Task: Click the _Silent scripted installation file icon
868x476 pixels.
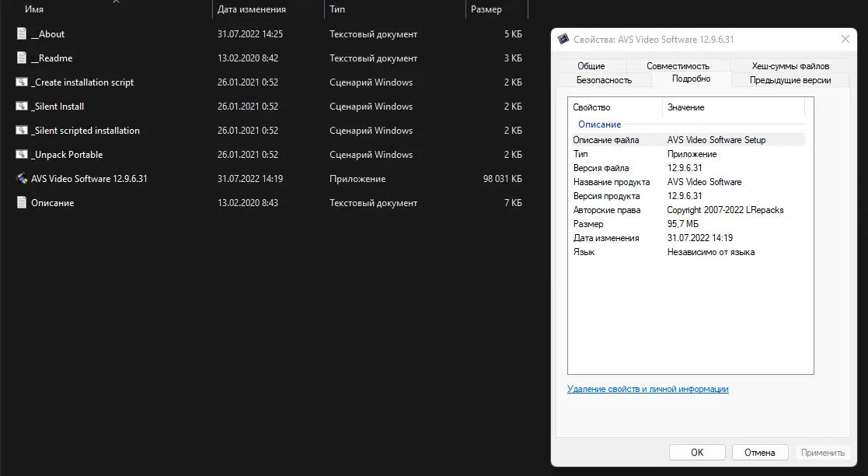Action: 21,130
